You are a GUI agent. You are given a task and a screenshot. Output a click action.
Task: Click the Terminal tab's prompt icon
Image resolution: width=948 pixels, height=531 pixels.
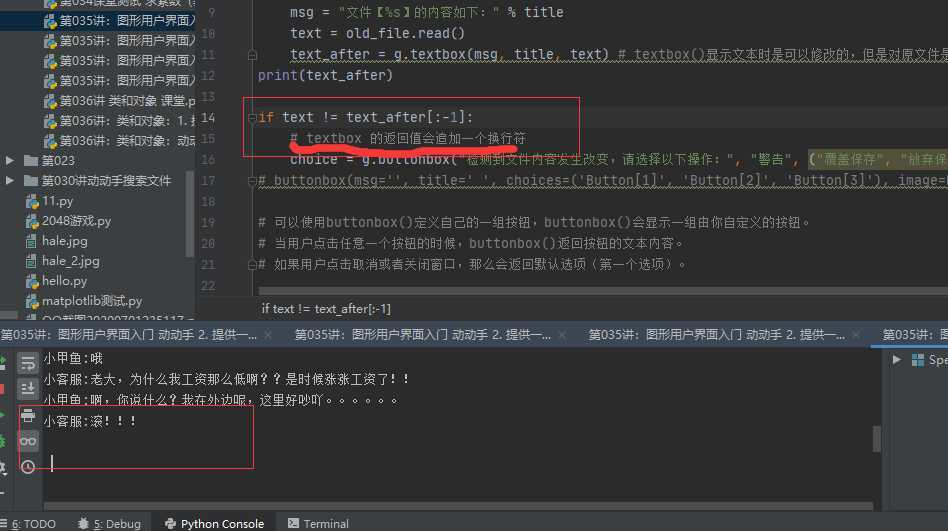[x=293, y=524]
